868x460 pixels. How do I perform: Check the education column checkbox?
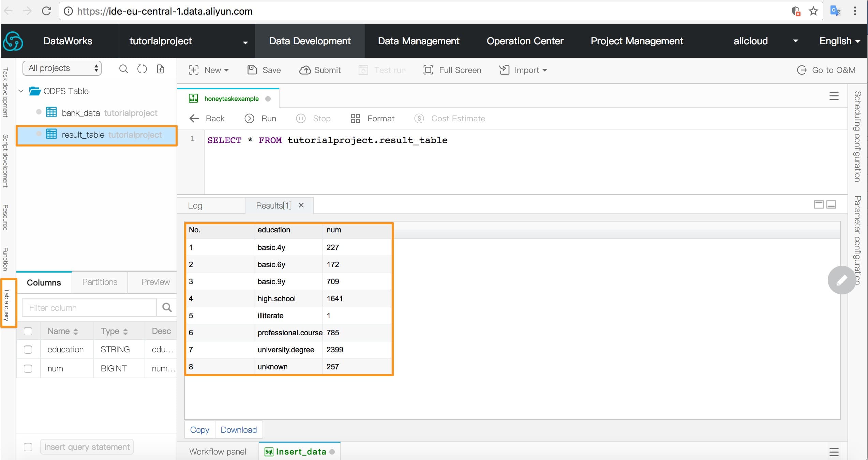(28, 350)
